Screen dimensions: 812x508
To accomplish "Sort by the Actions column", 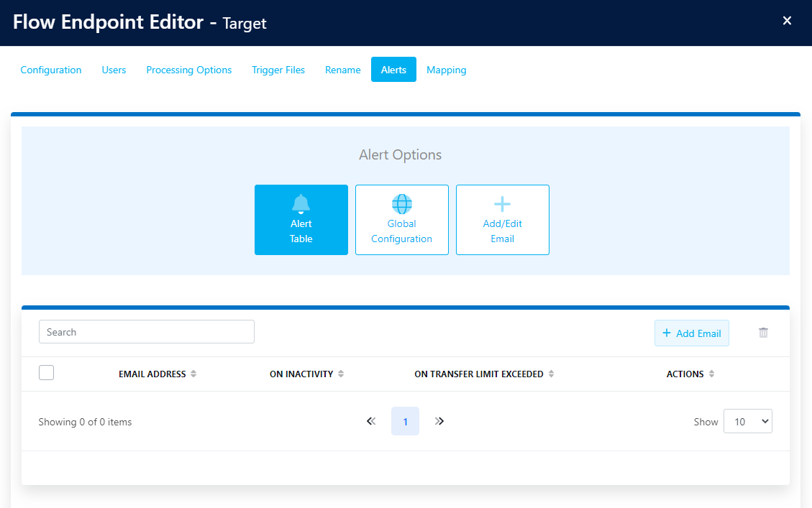I will (711, 374).
